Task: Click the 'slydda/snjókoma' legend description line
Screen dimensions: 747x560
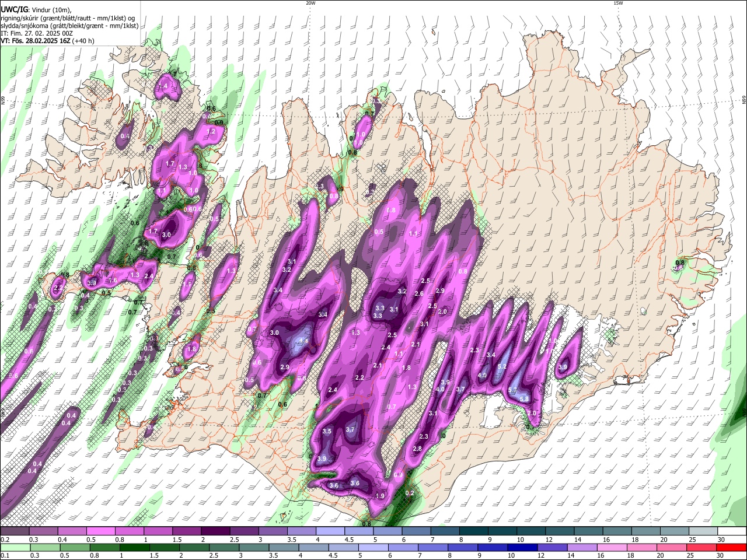Action: tap(69, 26)
